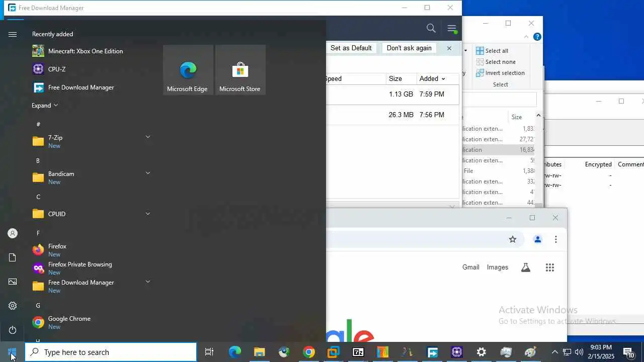Click Set as Default button
This screenshot has width=644, height=362.
pyautogui.click(x=351, y=48)
